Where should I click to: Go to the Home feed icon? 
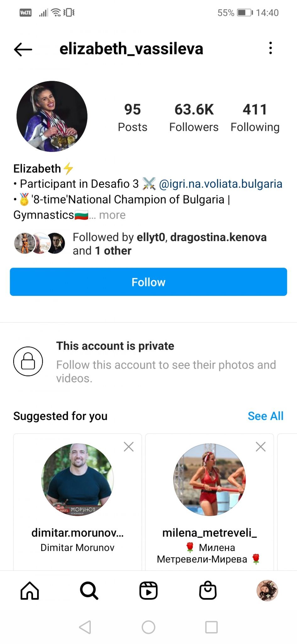30,591
